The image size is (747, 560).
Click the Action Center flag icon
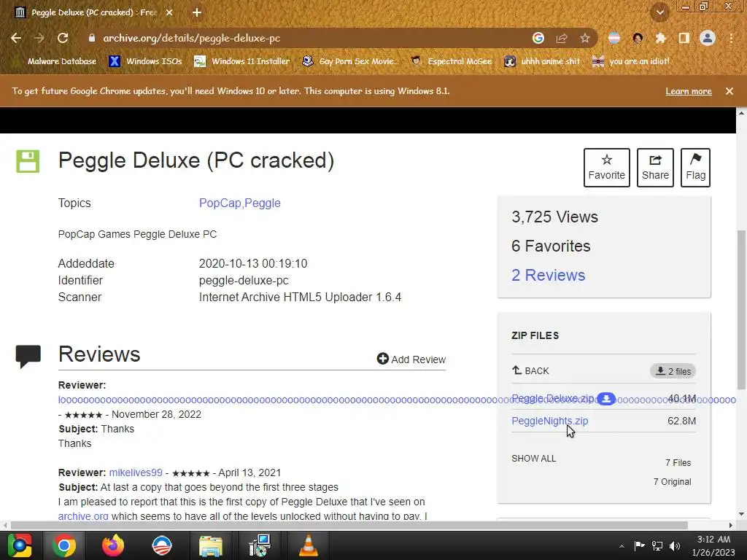point(639,545)
